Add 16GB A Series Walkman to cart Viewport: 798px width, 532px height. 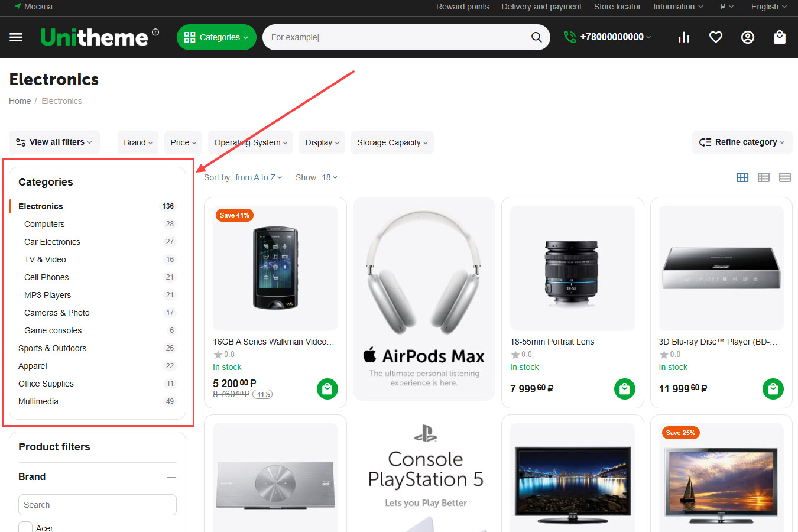[327, 389]
